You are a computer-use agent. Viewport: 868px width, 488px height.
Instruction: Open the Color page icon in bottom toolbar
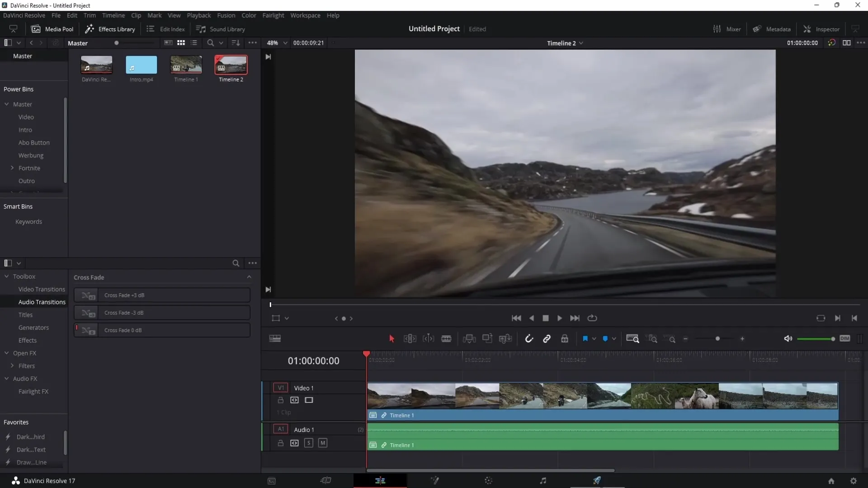pyautogui.click(x=489, y=480)
